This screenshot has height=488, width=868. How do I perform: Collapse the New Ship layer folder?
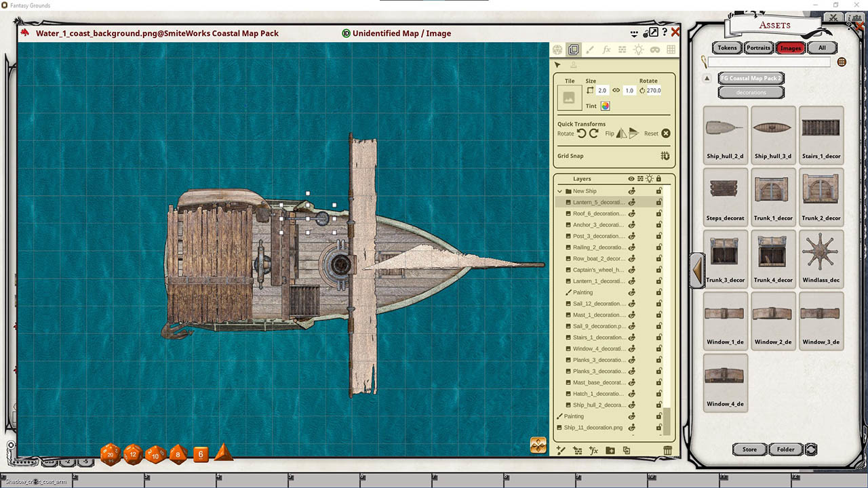[x=560, y=191]
